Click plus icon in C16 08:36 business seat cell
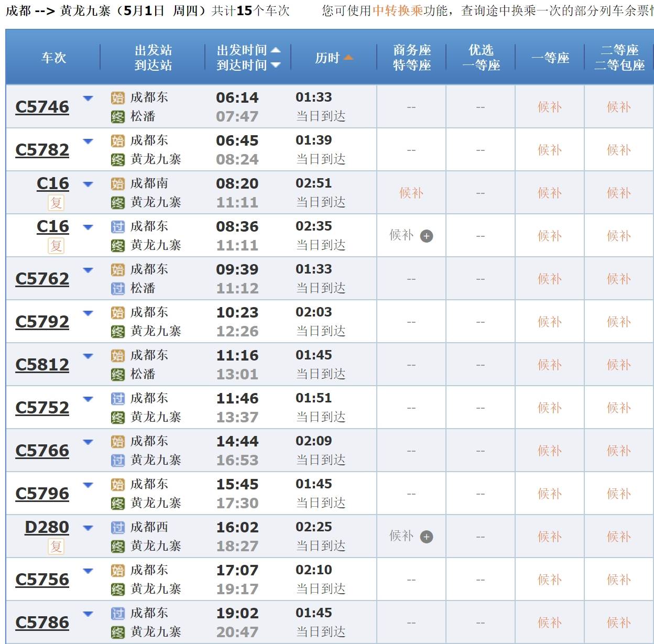The image size is (654, 644). click(427, 236)
